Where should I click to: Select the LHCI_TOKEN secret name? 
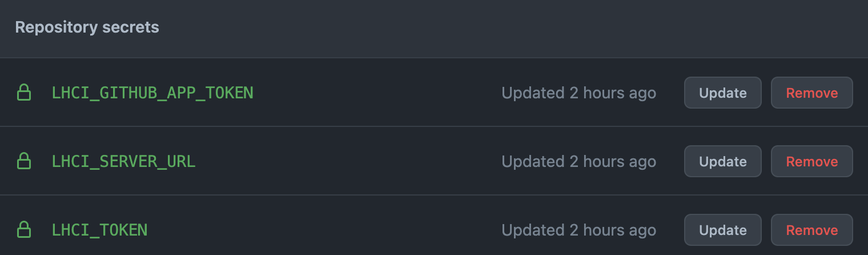coord(99,230)
